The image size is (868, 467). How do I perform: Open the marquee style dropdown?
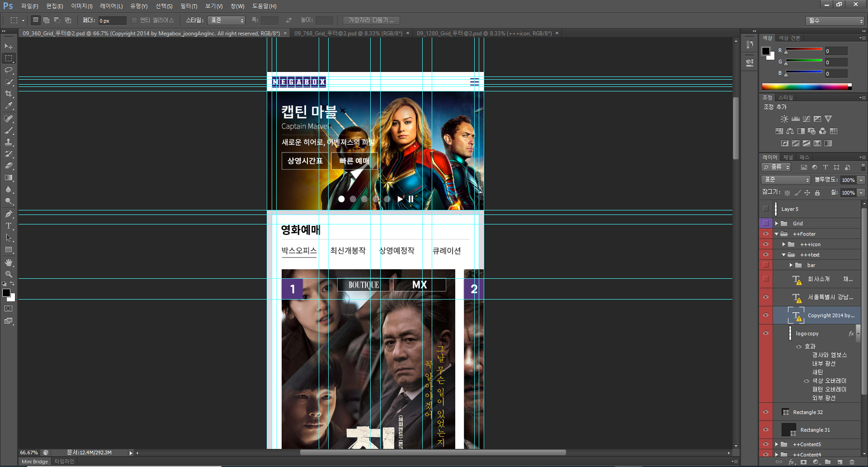[226, 20]
